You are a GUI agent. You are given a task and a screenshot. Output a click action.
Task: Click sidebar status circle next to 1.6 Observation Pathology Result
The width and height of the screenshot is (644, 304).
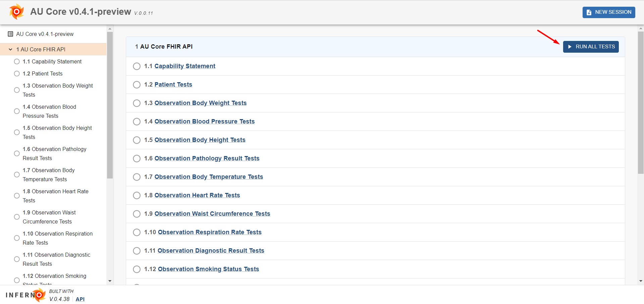(17, 153)
